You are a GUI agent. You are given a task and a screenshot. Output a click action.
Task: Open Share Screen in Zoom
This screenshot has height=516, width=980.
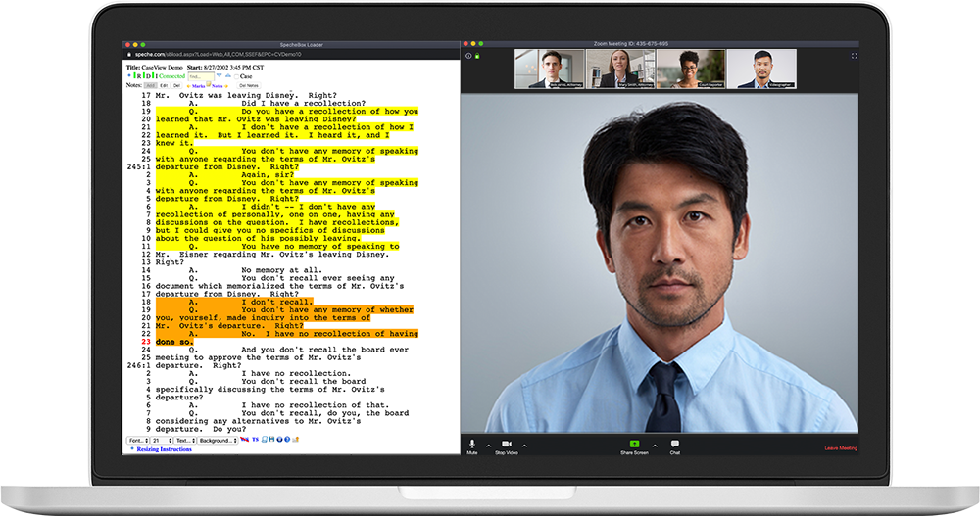point(634,445)
